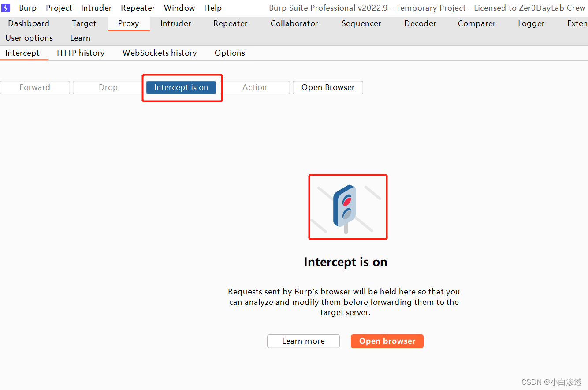Click the Intercept is on heading
Image resolution: width=588 pixels, height=390 pixels.
346,262
